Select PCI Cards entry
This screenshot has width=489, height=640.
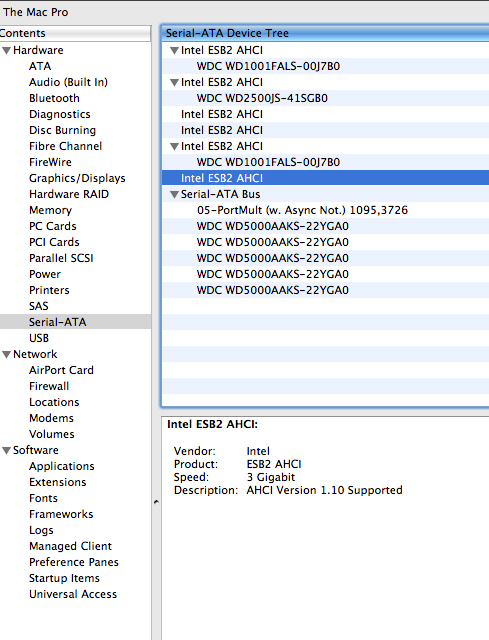click(x=54, y=242)
